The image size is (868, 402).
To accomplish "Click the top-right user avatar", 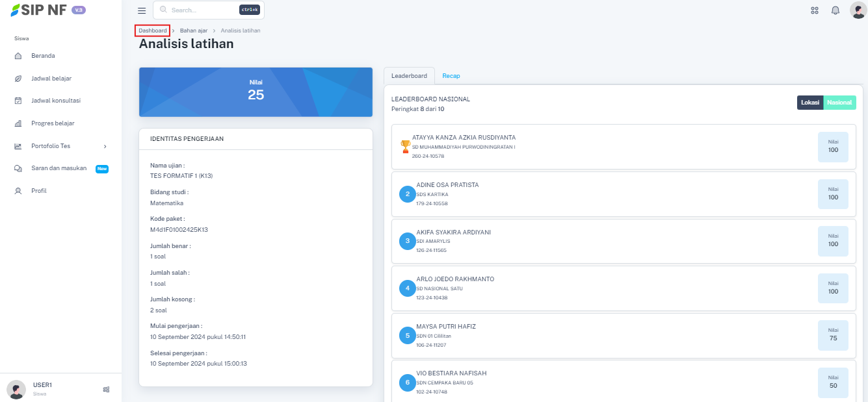I will 858,10.
